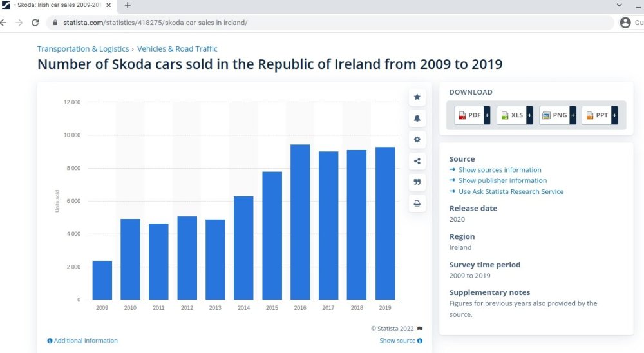Favorite this statistic with star icon
Viewport: 644px width, 353px height.
417,97
